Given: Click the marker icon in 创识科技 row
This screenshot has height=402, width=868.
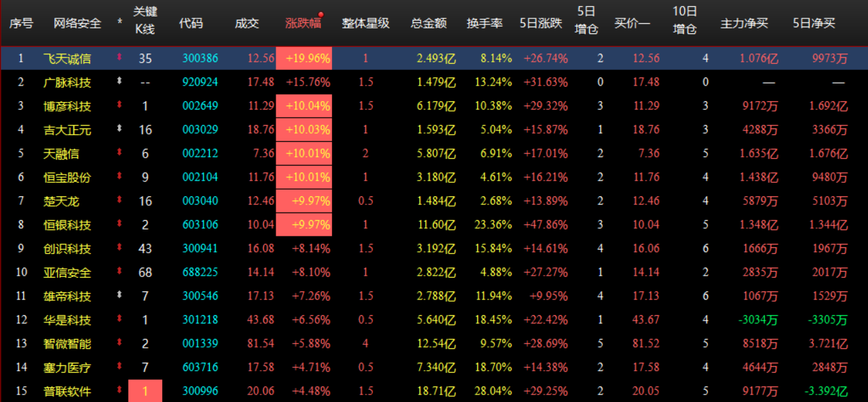Looking at the screenshot, I should (x=119, y=248).
